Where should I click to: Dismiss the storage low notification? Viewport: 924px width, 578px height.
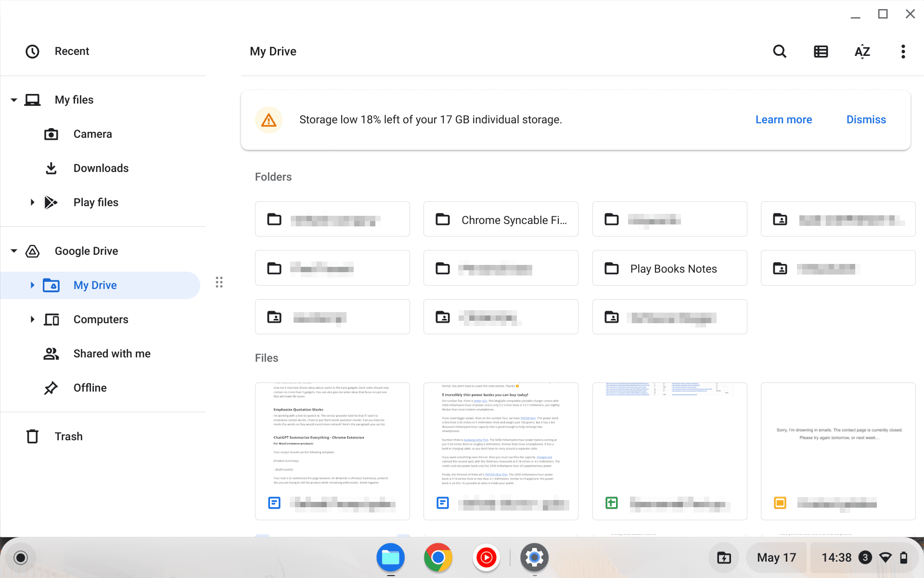pos(865,119)
